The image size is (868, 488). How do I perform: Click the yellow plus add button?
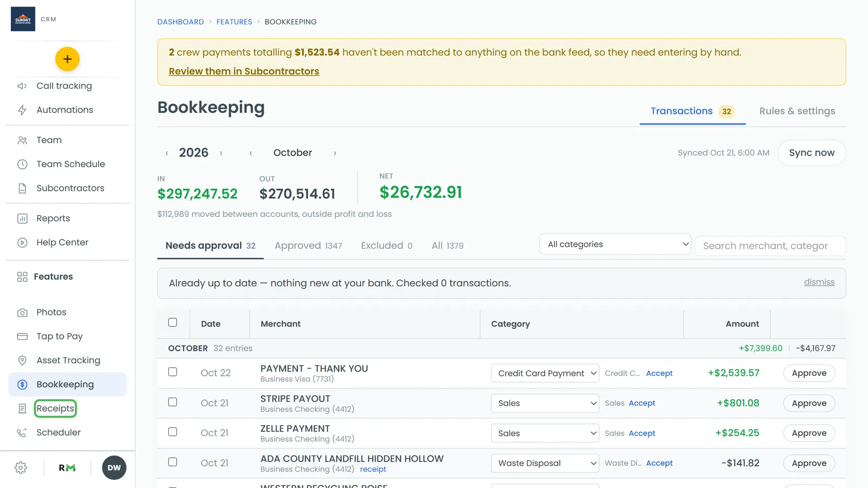(67, 59)
